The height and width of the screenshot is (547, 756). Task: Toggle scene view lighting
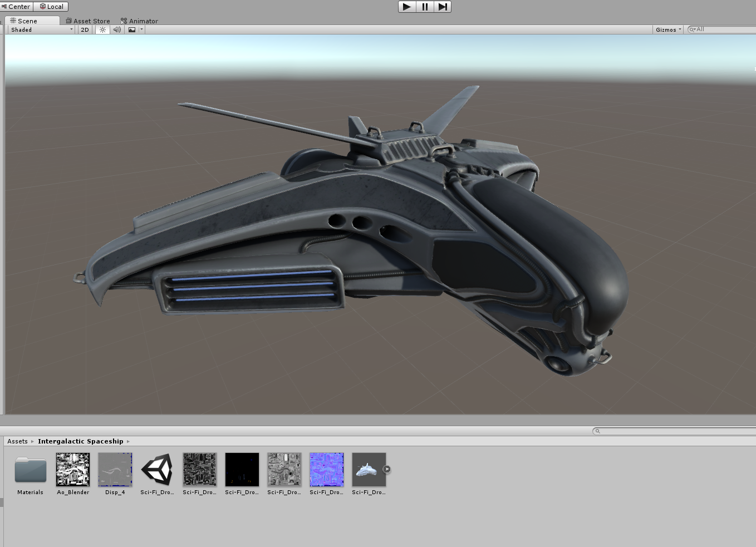[102, 29]
